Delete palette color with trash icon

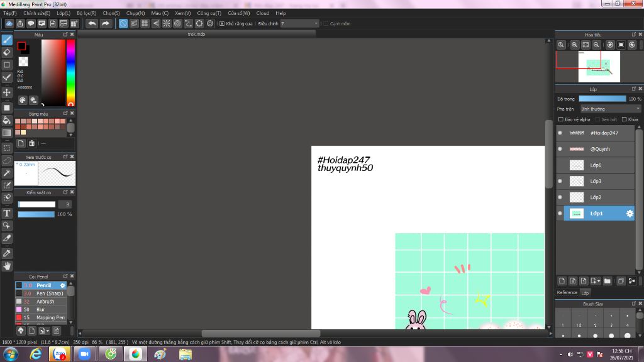[x=31, y=143]
